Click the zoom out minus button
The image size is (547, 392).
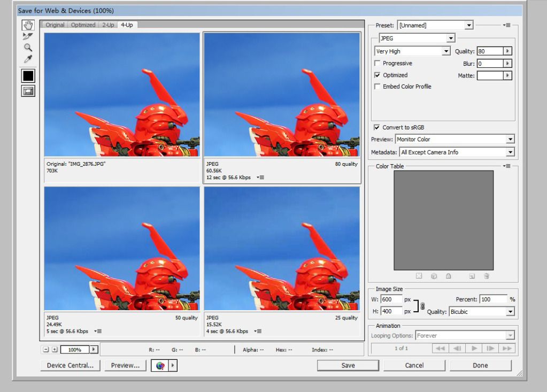(x=45, y=349)
